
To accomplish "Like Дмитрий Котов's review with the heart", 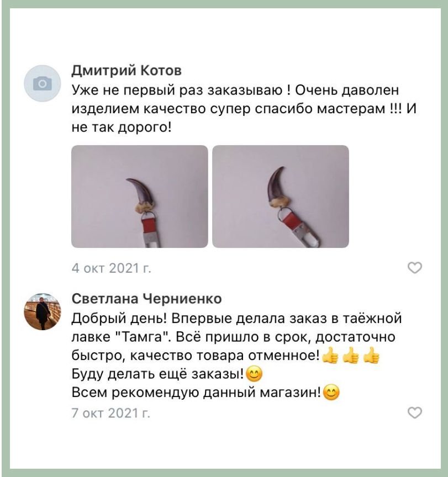I will coord(414,268).
